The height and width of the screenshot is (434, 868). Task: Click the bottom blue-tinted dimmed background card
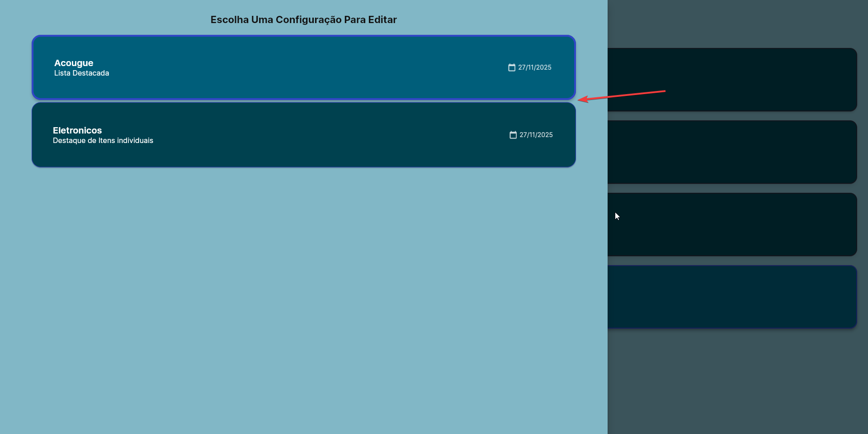731,297
